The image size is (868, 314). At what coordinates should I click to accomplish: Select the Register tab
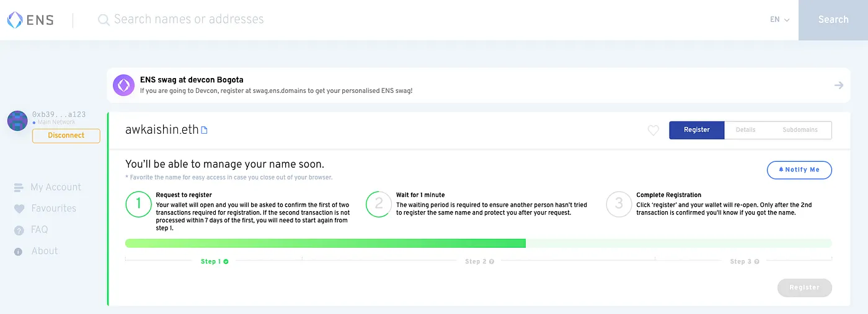click(x=697, y=130)
